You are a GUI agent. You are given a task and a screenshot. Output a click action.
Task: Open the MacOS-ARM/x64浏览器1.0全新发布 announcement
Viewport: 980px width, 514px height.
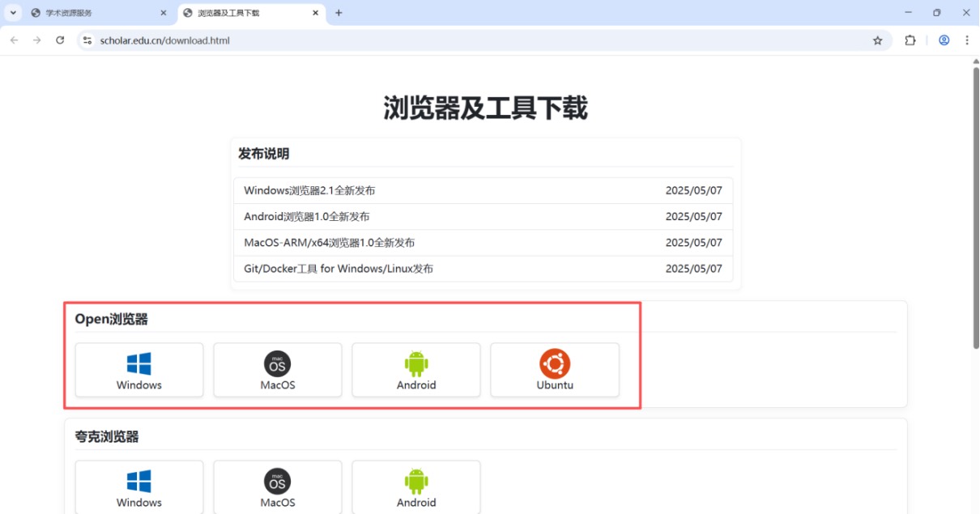point(483,243)
